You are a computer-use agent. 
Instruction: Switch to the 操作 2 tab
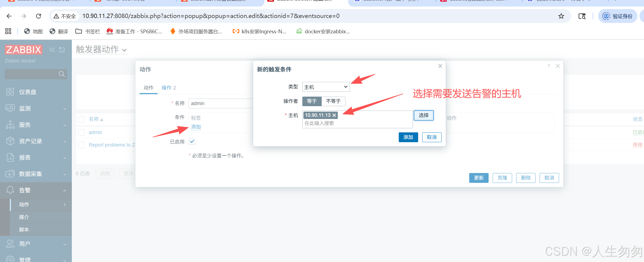(x=168, y=88)
